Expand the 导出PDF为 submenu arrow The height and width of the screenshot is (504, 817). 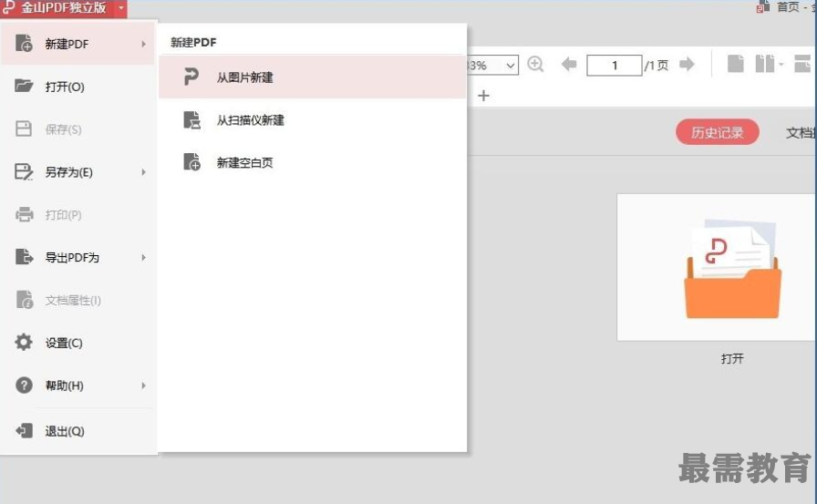[144, 257]
